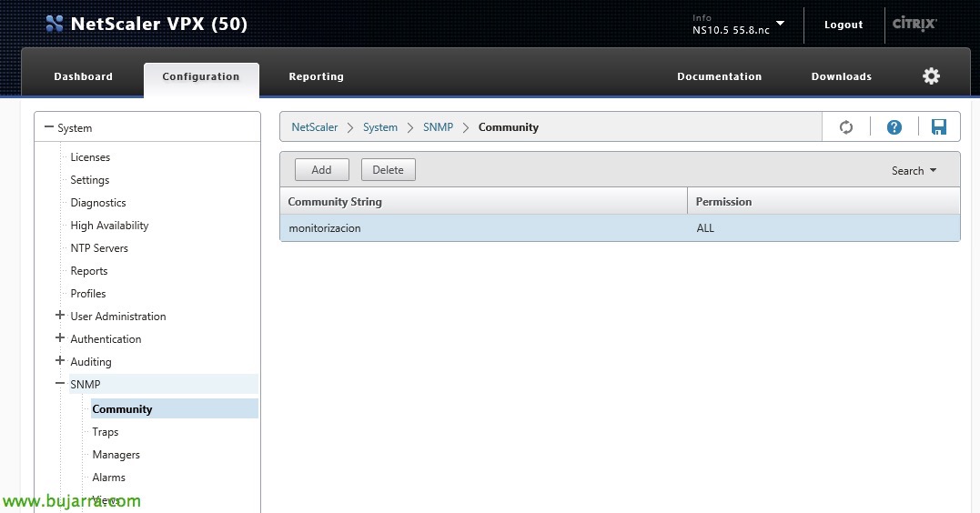Open the help question mark icon
This screenshot has height=513, width=980.
pos(894,127)
